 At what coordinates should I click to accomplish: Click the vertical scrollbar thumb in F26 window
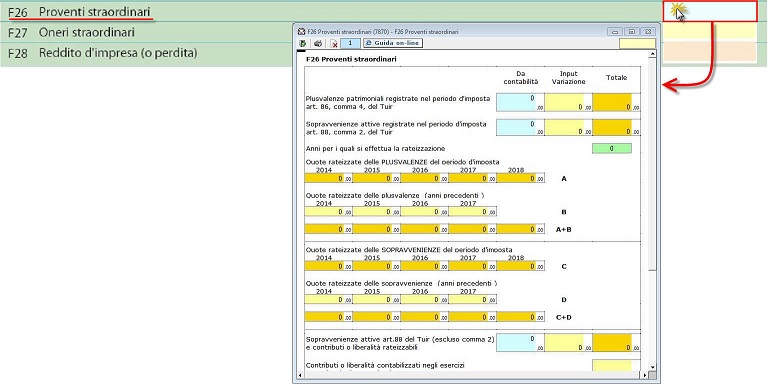pos(652,164)
